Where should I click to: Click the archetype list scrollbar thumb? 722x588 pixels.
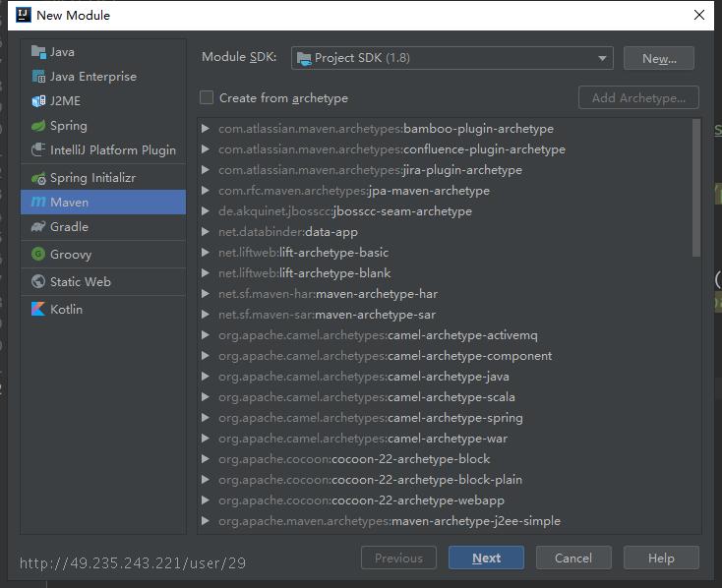(696, 188)
